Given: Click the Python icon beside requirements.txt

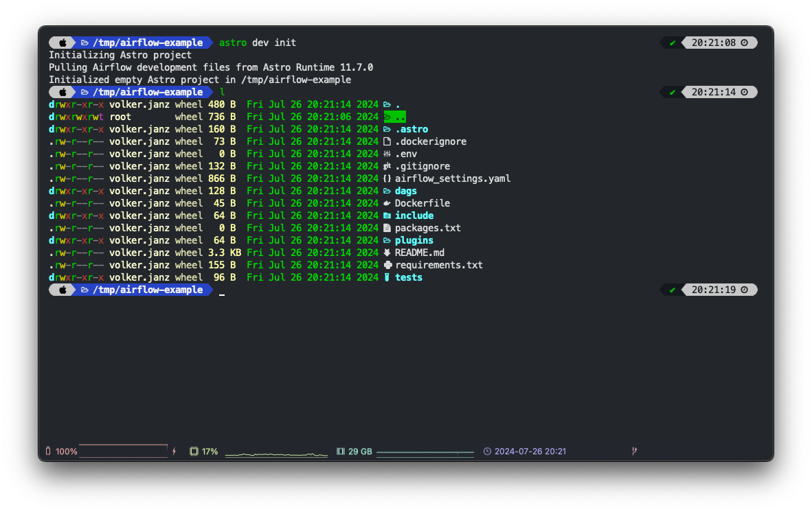Looking at the screenshot, I should tap(387, 265).
